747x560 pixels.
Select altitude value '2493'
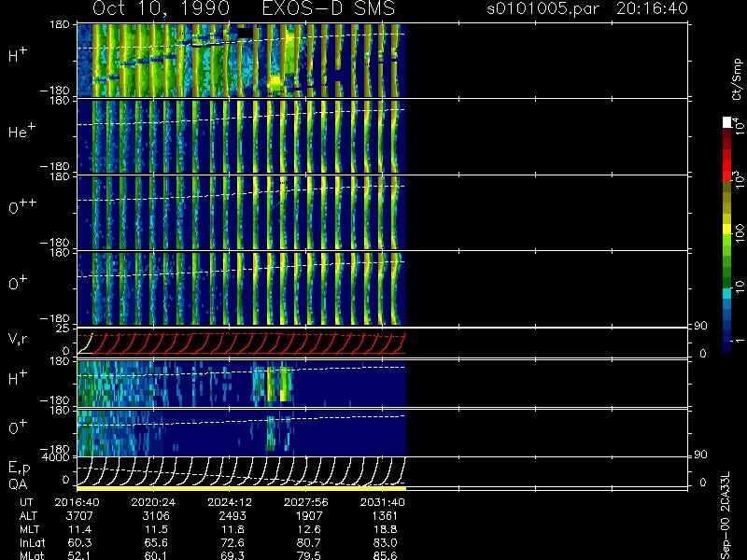(x=233, y=516)
